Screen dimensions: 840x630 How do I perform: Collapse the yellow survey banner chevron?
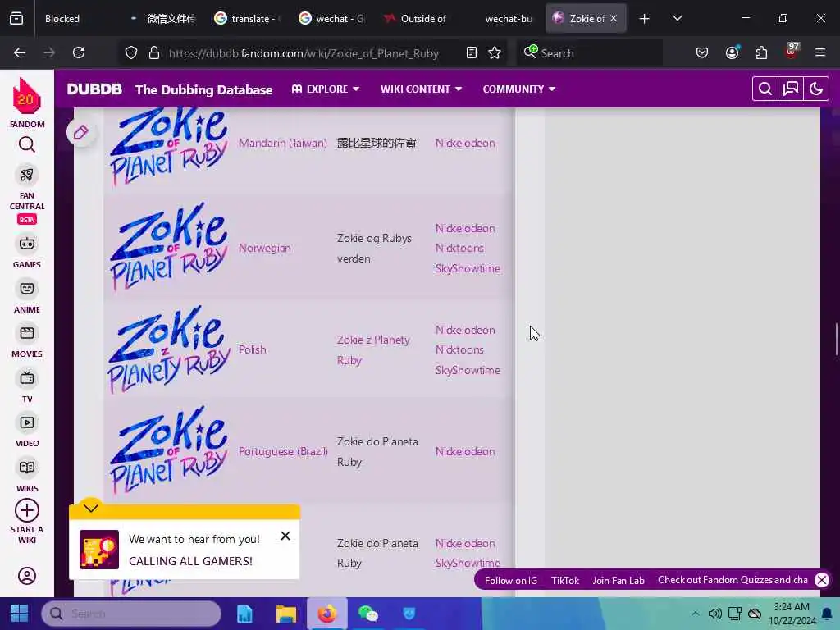91,508
